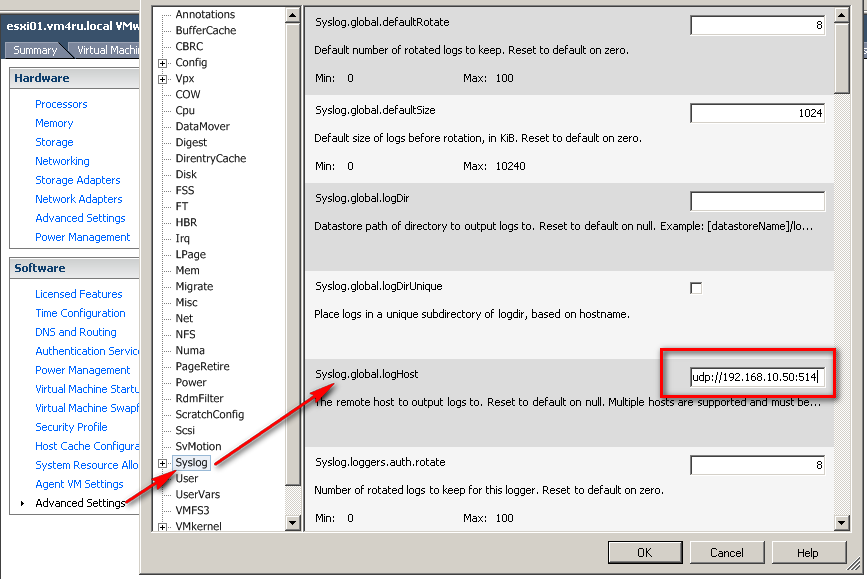The image size is (867, 579).
Task: Select BufferCache in the settings tree
Action: (x=206, y=30)
